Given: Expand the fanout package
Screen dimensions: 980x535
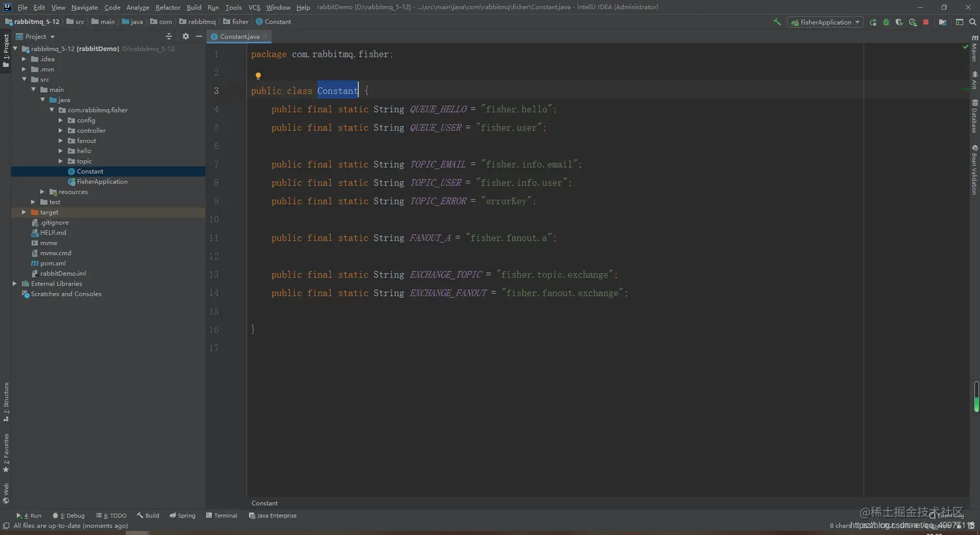Looking at the screenshot, I should pyautogui.click(x=61, y=141).
